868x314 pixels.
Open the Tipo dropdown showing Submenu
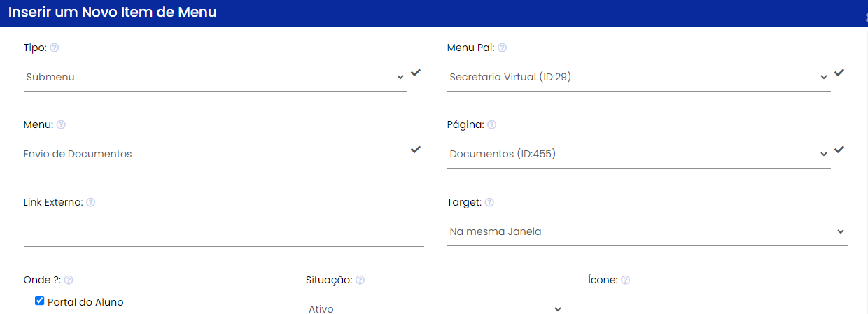pyautogui.click(x=215, y=77)
